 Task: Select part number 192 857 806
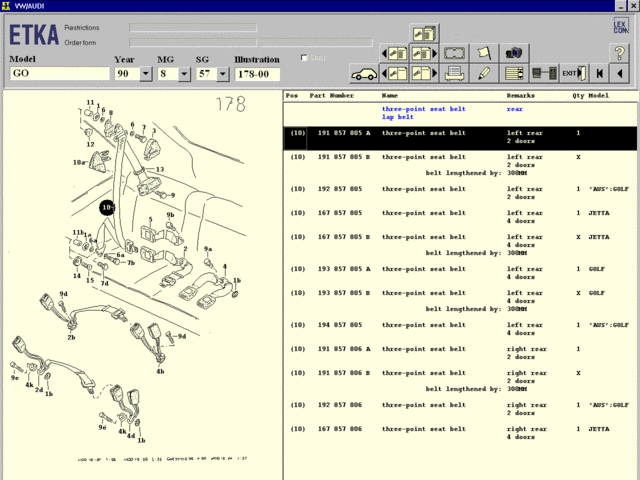click(340, 405)
